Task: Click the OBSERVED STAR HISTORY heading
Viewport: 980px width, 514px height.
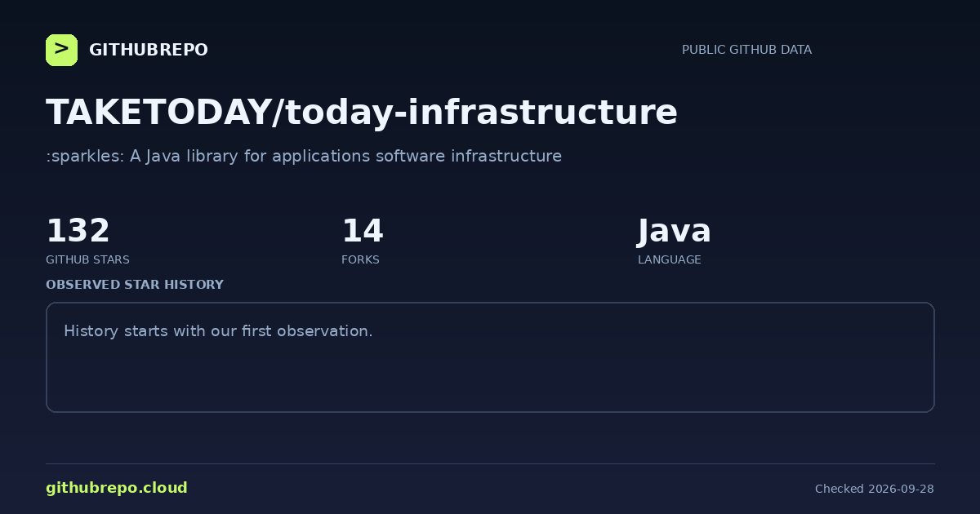Action: (x=135, y=285)
